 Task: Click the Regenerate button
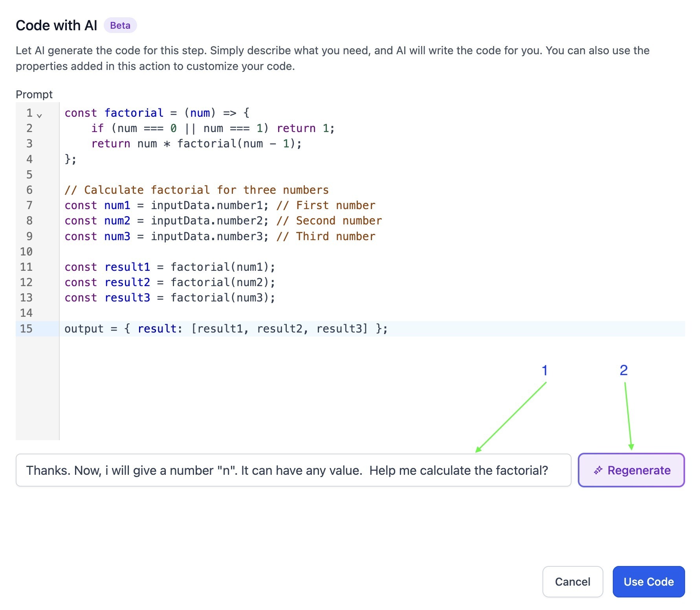coord(631,470)
